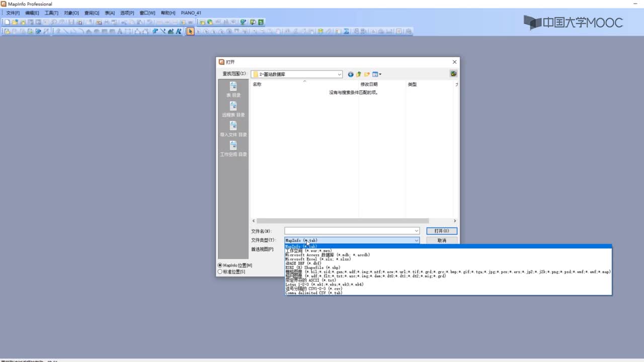644x362 pixels.
Task: Open the PIANO_41 menu
Action: (x=191, y=13)
